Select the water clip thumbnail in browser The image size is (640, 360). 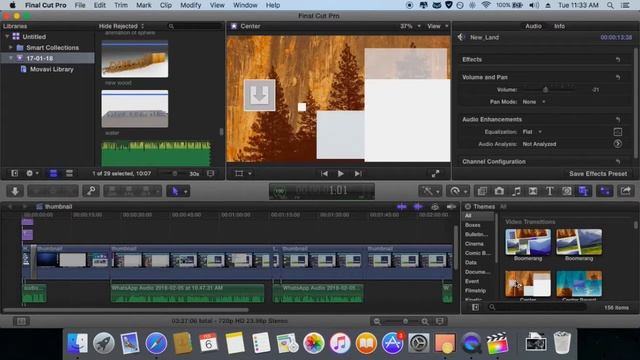pyautogui.click(x=135, y=109)
